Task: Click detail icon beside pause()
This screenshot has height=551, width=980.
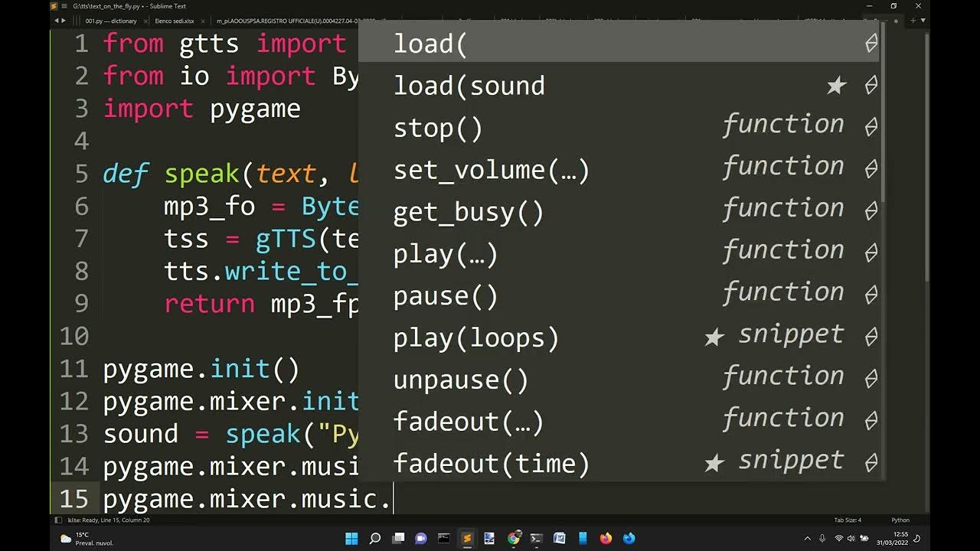Action: coord(871,295)
